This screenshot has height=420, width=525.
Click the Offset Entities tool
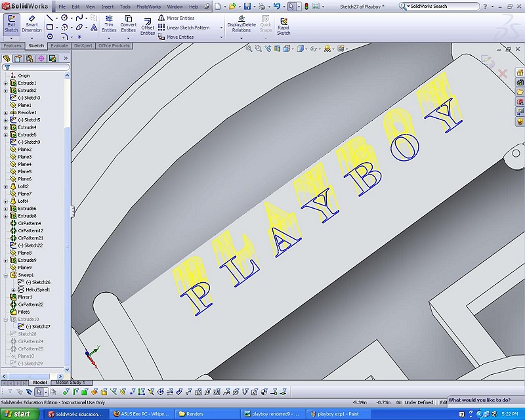148,25
